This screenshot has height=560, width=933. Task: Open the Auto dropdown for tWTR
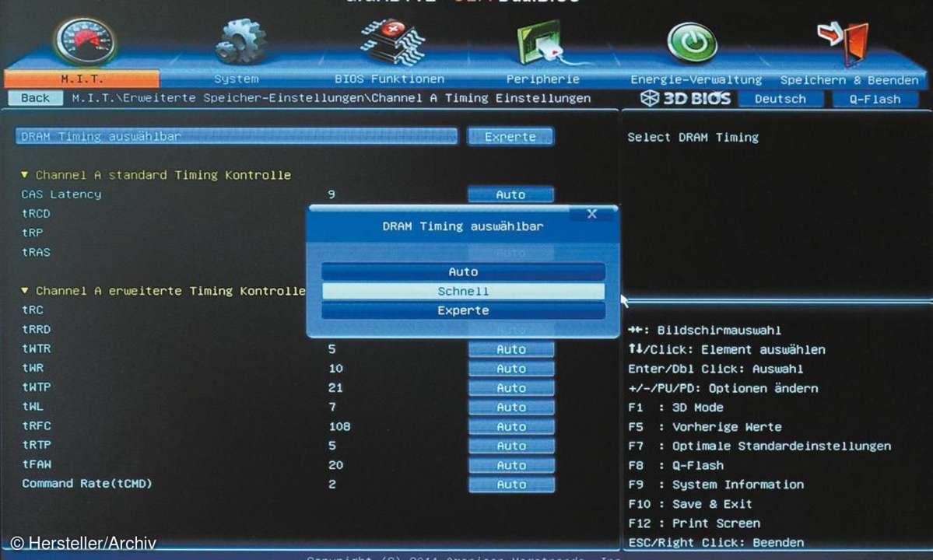pos(511,349)
